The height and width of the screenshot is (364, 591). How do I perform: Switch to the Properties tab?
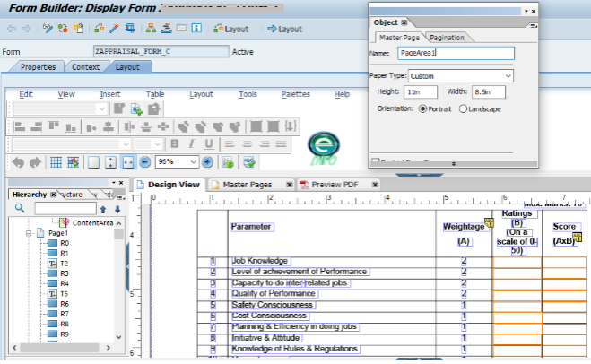38,67
